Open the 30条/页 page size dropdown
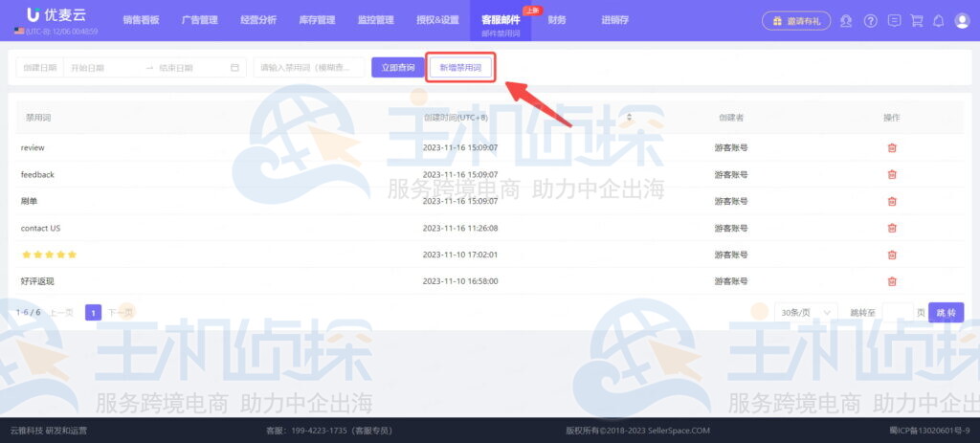980x443 pixels. coord(806,313)
